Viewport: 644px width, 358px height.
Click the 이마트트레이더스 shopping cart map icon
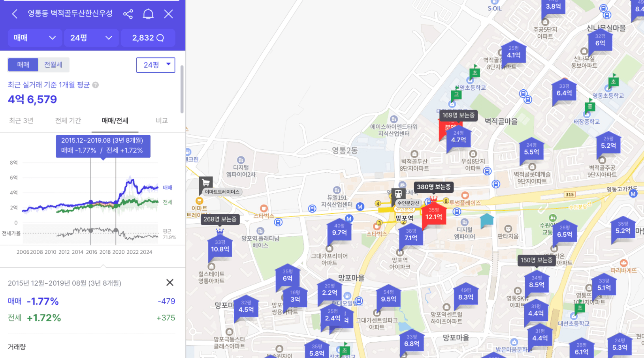coord(206,183)
